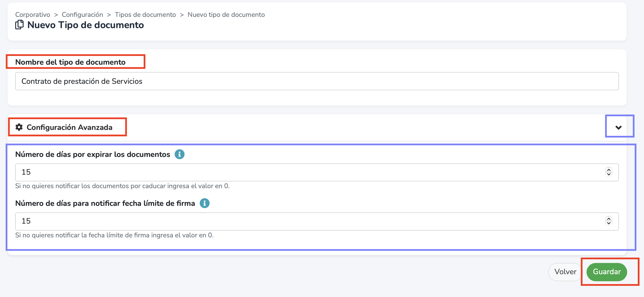Go to Corporativo in the breadcrumb
Viewport: 644px width, 297px height.
coord(33,15)
